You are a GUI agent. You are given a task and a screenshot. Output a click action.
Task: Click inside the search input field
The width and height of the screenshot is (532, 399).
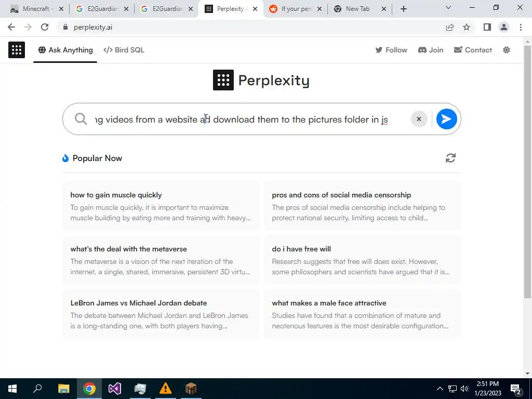(x=244, y=119)
